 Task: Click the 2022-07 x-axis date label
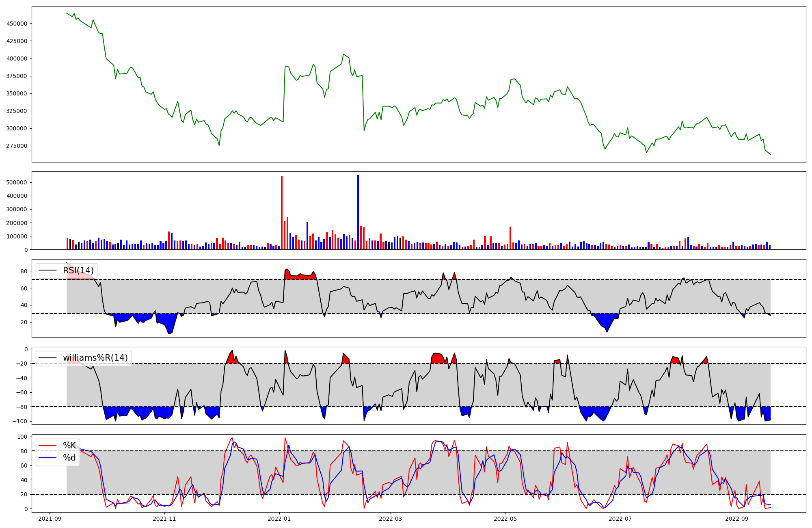click(621, 519)
